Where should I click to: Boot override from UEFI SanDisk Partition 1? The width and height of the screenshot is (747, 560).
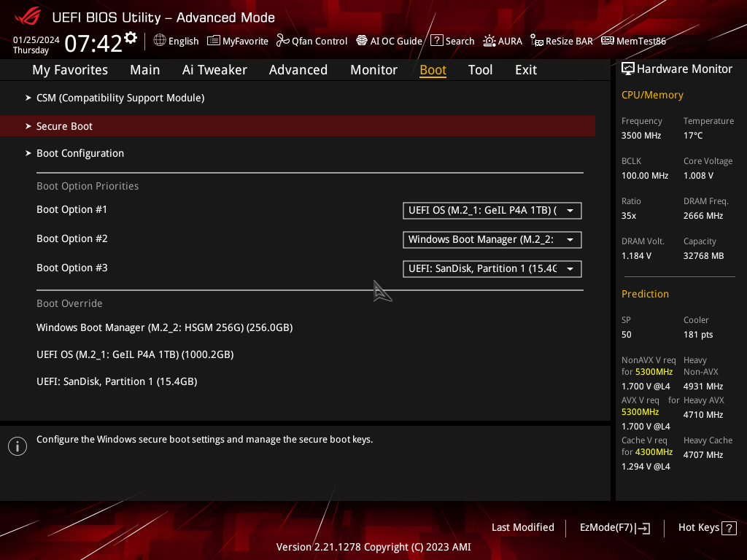coord(117,381)
